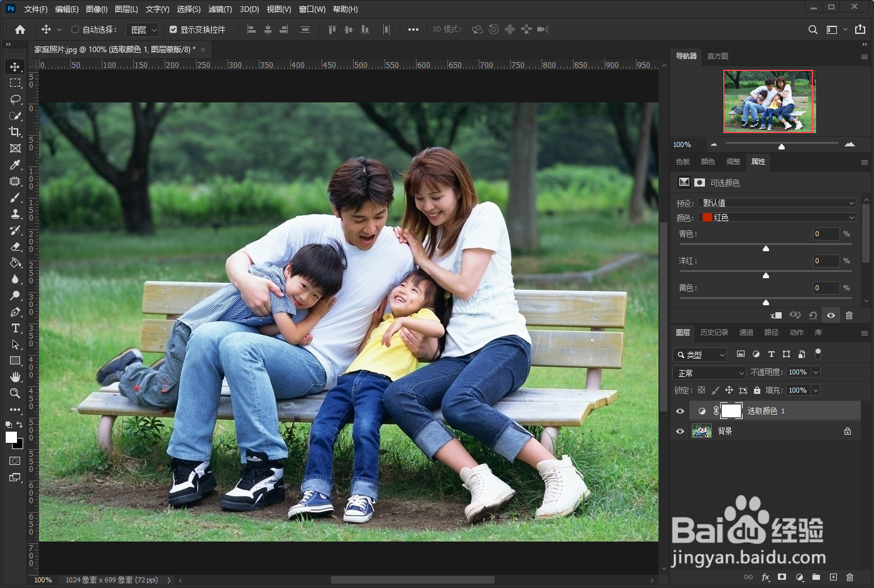This screenshot has height=588, width=874.
Task: Uncheck the 显示变换控件 checkbox
Action: coord(173,30)
